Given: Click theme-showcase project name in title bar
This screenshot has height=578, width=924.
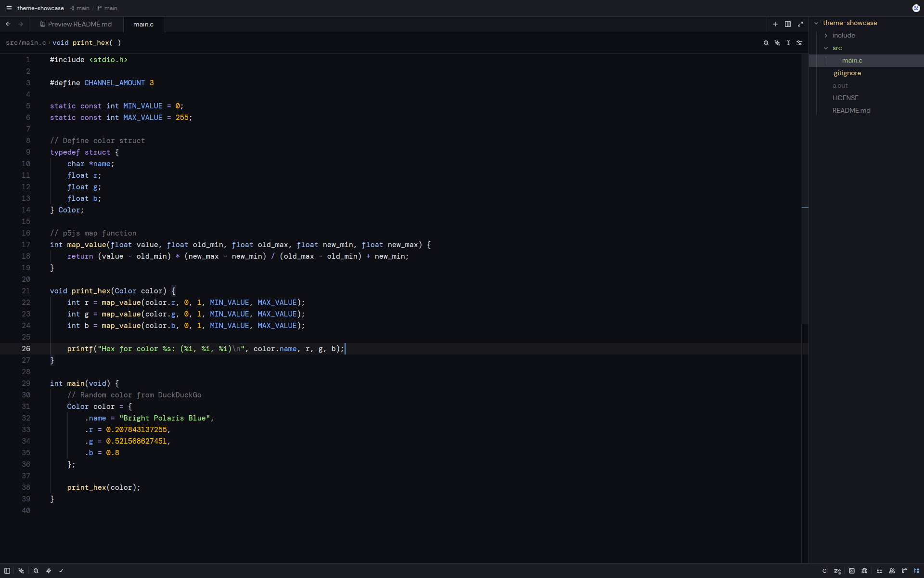Looking at the screenshot, I should point(40,8).
